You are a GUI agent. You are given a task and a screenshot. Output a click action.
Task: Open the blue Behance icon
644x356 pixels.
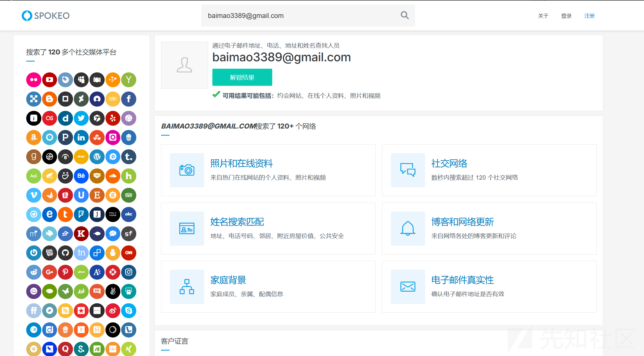tap(81, 176)
